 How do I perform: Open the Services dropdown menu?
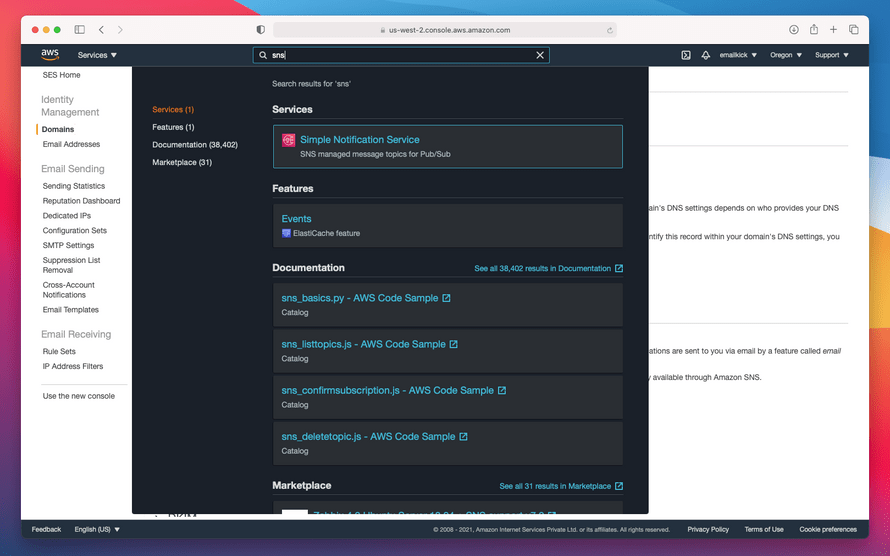pos(97,55)
